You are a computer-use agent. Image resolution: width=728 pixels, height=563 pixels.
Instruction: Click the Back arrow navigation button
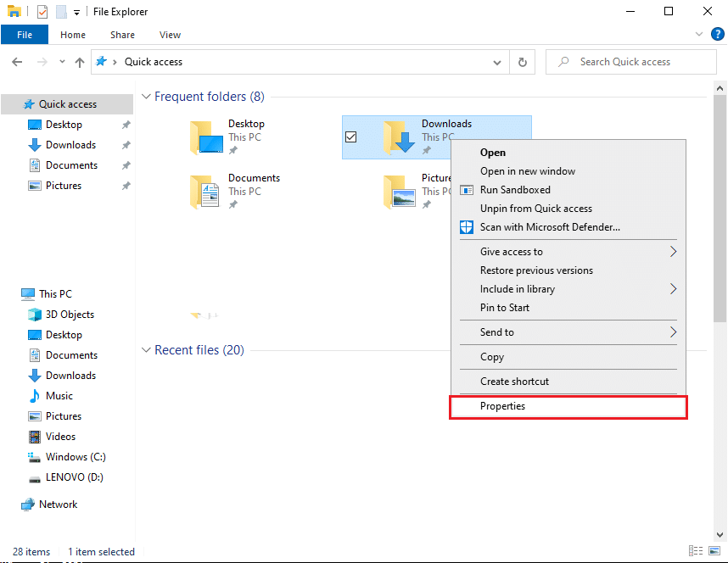[17, 62]
